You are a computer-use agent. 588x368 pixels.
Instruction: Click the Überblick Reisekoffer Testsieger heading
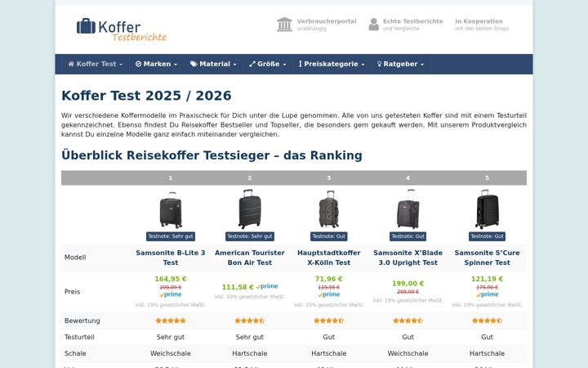[x=212, y=155]
